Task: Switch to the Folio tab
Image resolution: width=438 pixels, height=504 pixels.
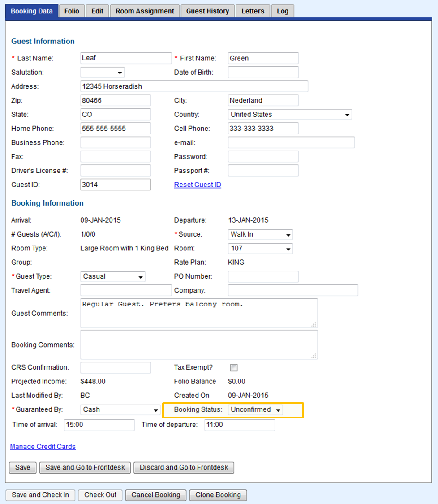Action: click(x=72, y=11)
